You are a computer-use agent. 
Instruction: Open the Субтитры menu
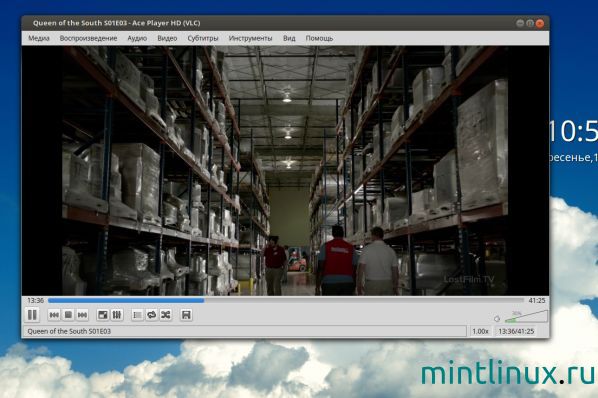click(x=203, y=38)
